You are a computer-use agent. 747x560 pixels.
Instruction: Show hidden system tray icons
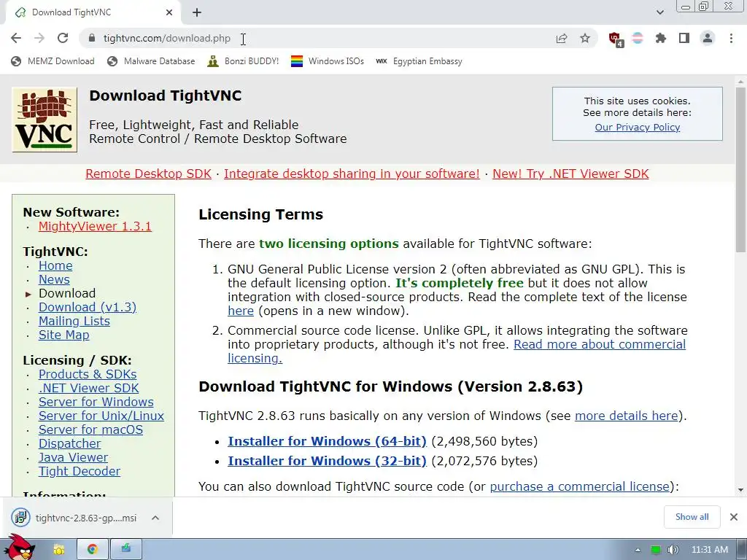[x=638, y=550]
